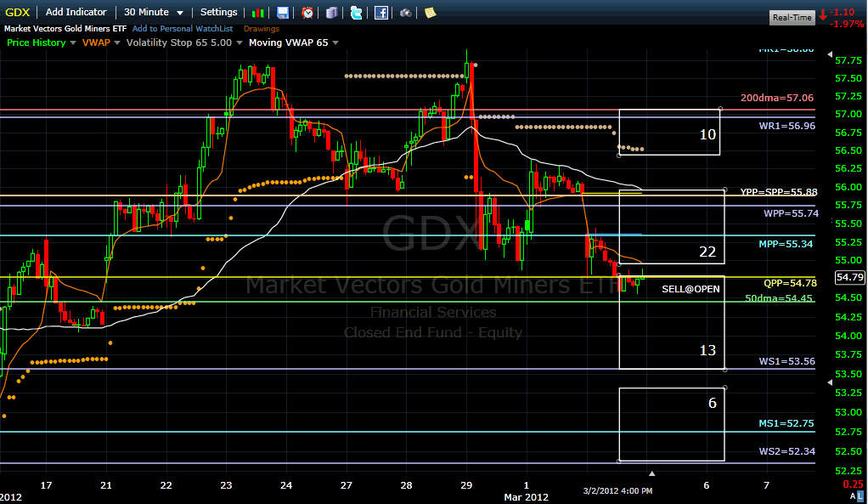The width and height of the screenshot is (868, 504).
Task: Click Add to Personal WatchList link
Action: (183, 28)
